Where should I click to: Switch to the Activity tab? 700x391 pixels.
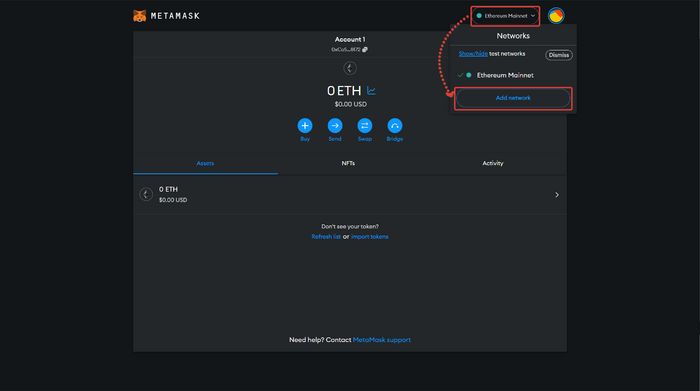493,163
